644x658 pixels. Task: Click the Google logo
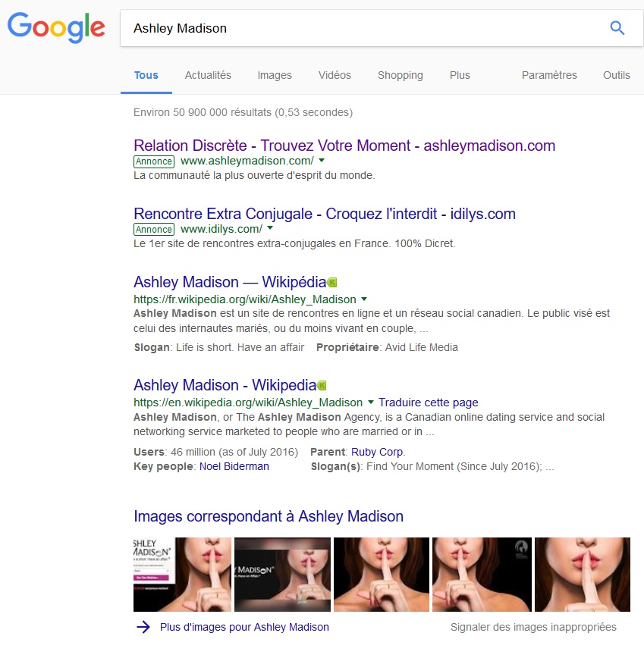[x=56, y=27]
